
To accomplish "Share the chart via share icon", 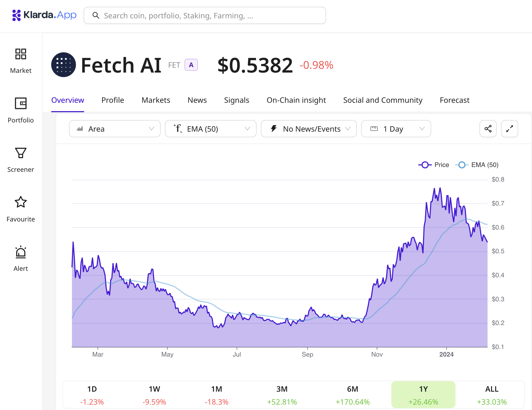I will coord(488,129).
